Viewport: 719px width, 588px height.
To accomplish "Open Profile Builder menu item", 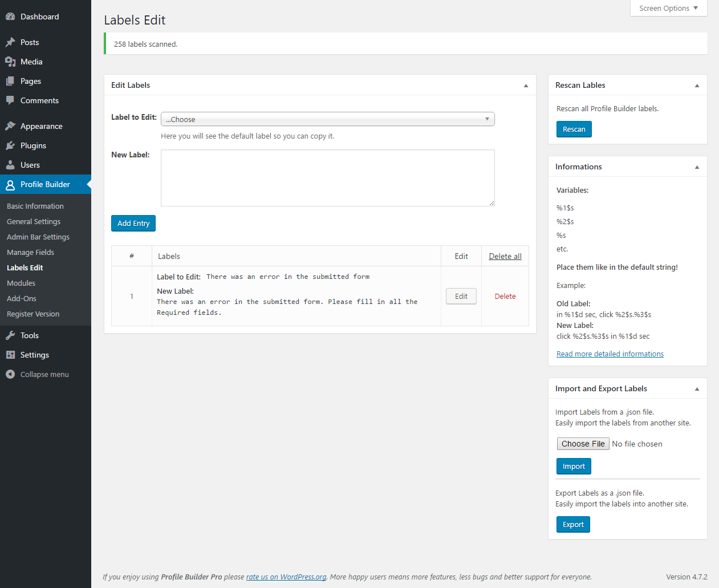I will pos(46,184).
